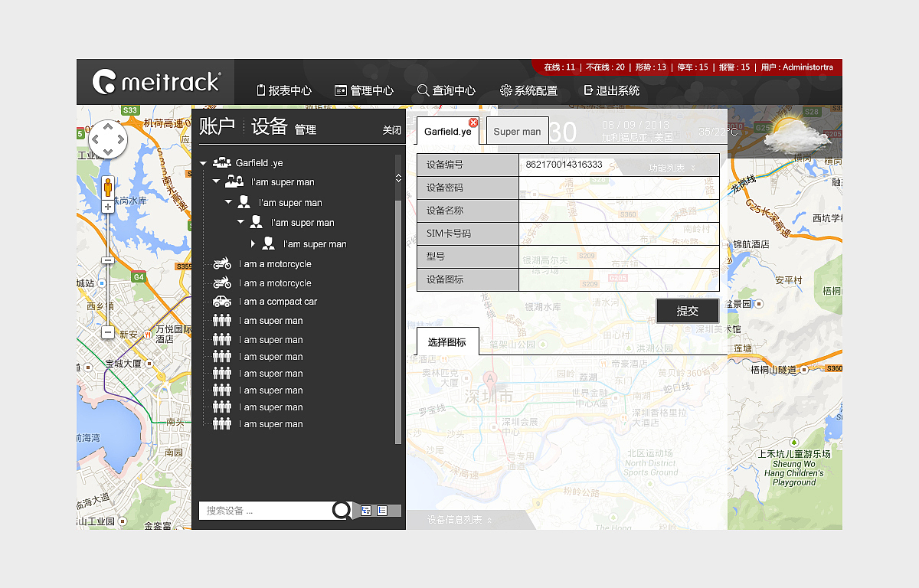919x588 pixels.
Task: Click 退出系统 to log out
Action: [612, 90]
